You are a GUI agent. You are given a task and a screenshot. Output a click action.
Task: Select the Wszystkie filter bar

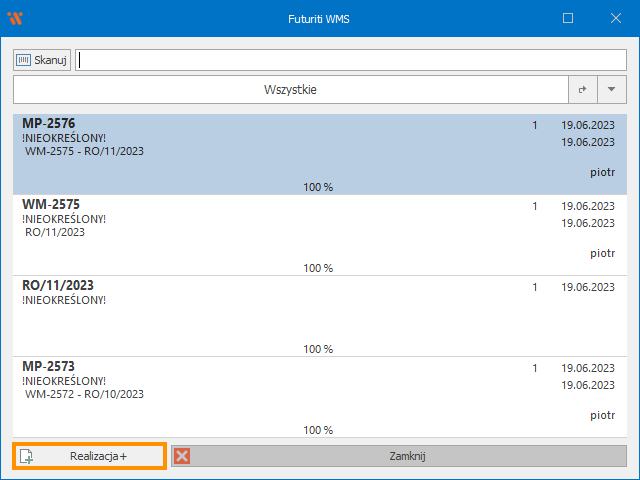coord(290,90)
